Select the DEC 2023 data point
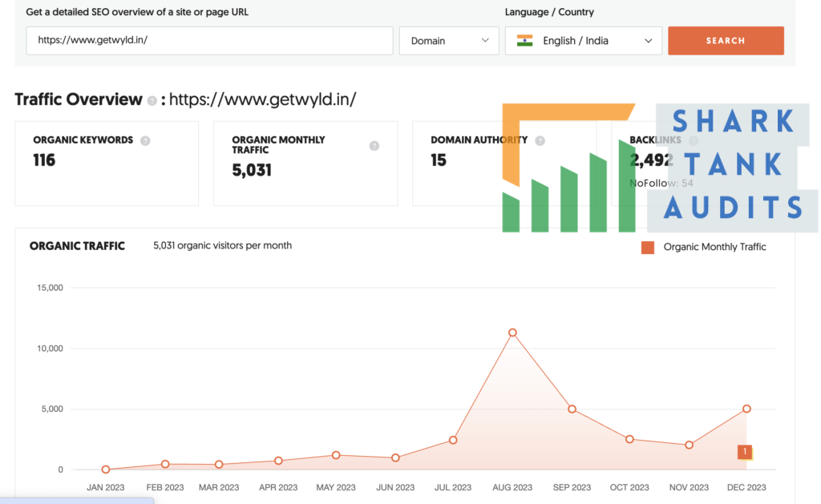Viewport: 821px width, 504px height. pyautogui.click(x=746, y=409)
